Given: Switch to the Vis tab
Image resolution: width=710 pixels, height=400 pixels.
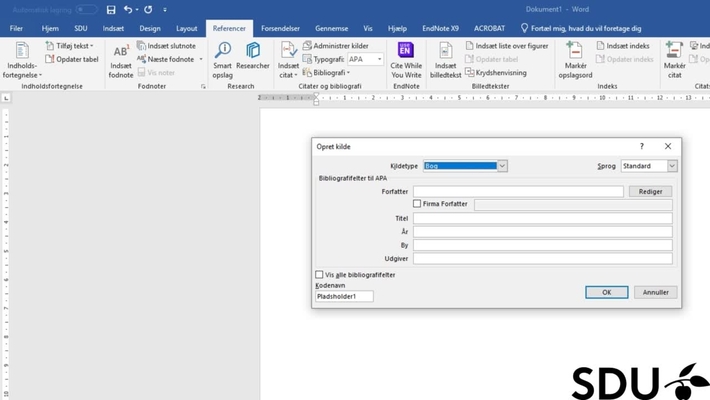Looking at the screenshot, I should point(368,29).
